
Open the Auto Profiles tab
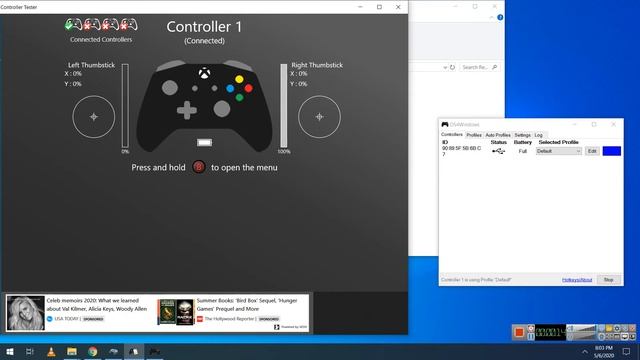(498, 135)
